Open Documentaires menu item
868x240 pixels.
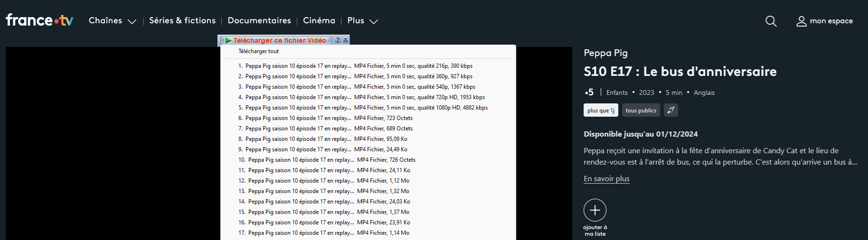tap(259, 20)
